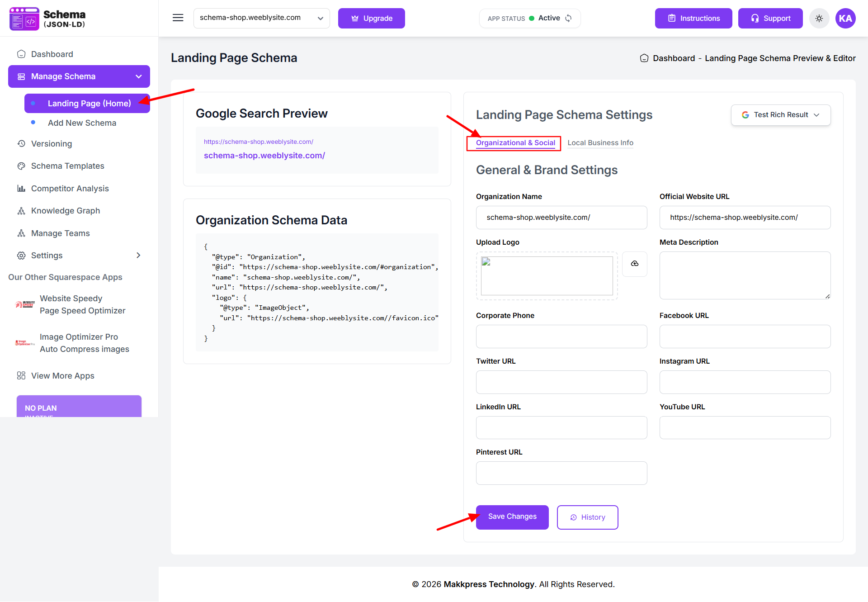Open the KA user avatar
868x602 pixels.
(x=845, y=19)
